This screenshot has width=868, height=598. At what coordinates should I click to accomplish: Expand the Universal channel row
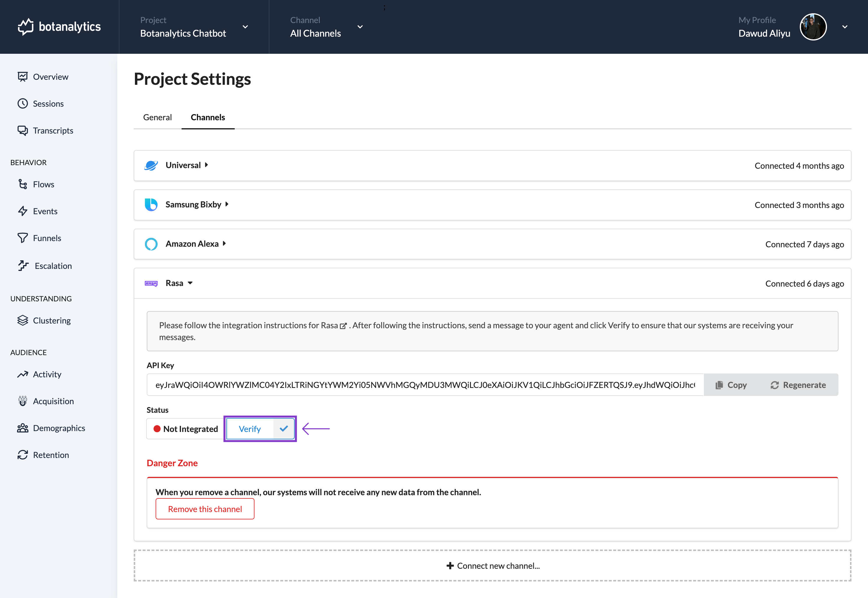click(x=492, y=165)
